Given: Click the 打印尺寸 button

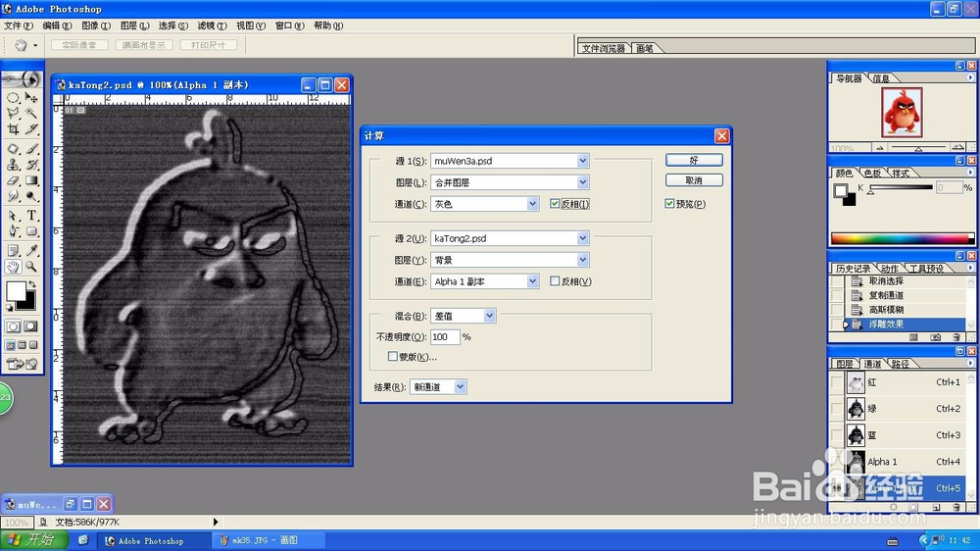Looking at the screenshot, I should click(x=209, y=45).
